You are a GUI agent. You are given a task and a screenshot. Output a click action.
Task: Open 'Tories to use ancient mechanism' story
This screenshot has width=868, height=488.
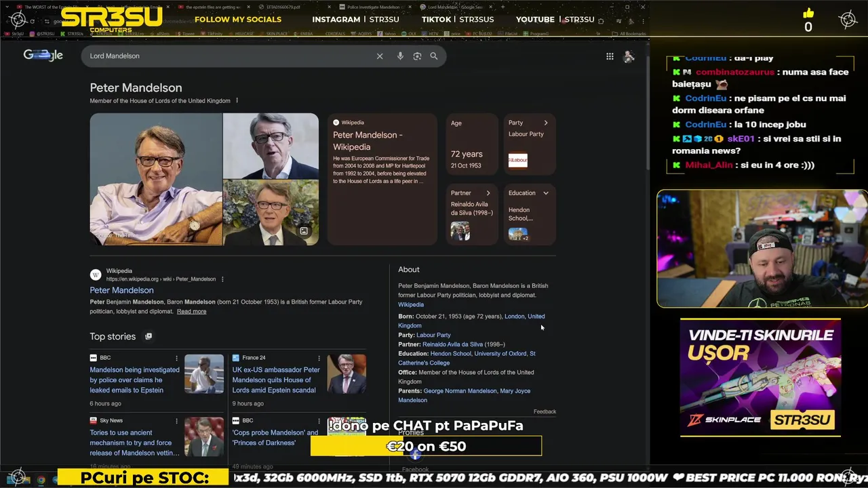pyautogui.click(x=134, y=443)
